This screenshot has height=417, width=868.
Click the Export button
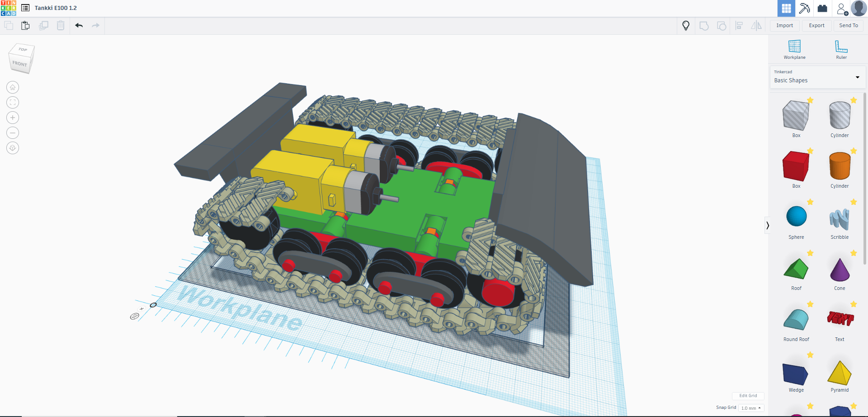click(817, 25)
